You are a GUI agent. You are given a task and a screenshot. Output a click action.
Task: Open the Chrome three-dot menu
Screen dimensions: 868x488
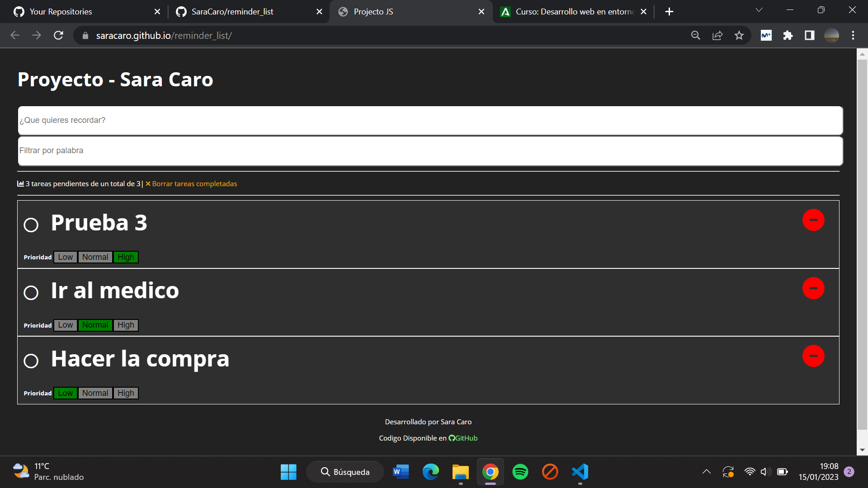tap(854, 35)
